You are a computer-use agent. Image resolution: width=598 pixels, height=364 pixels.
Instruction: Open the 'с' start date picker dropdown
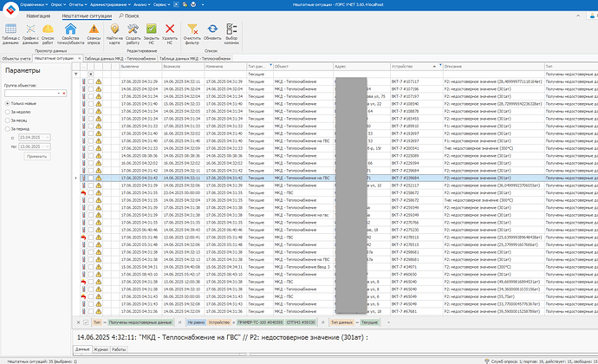pyautogui.click(x=48, y=137)
